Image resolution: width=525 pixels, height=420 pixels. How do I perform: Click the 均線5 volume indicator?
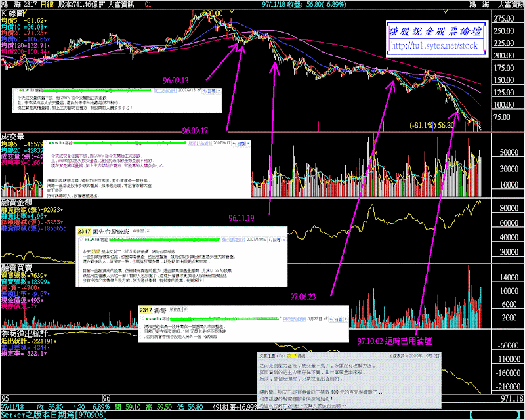click(22, 144)
